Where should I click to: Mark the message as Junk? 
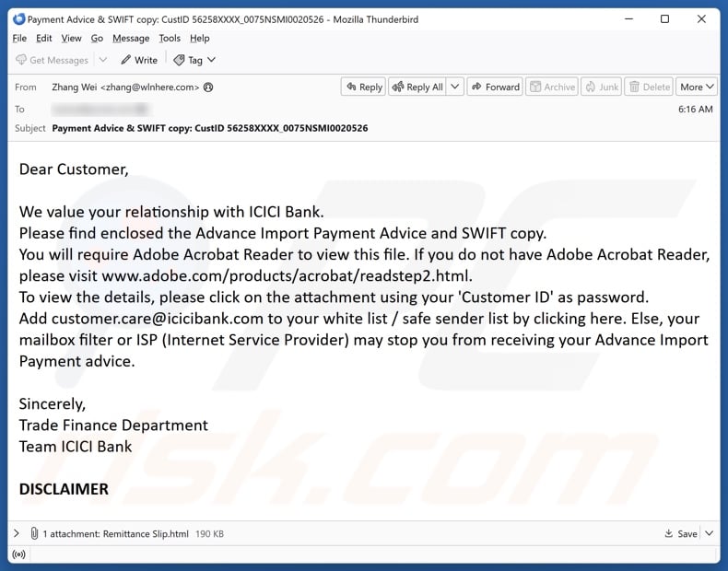coord(602,87)
